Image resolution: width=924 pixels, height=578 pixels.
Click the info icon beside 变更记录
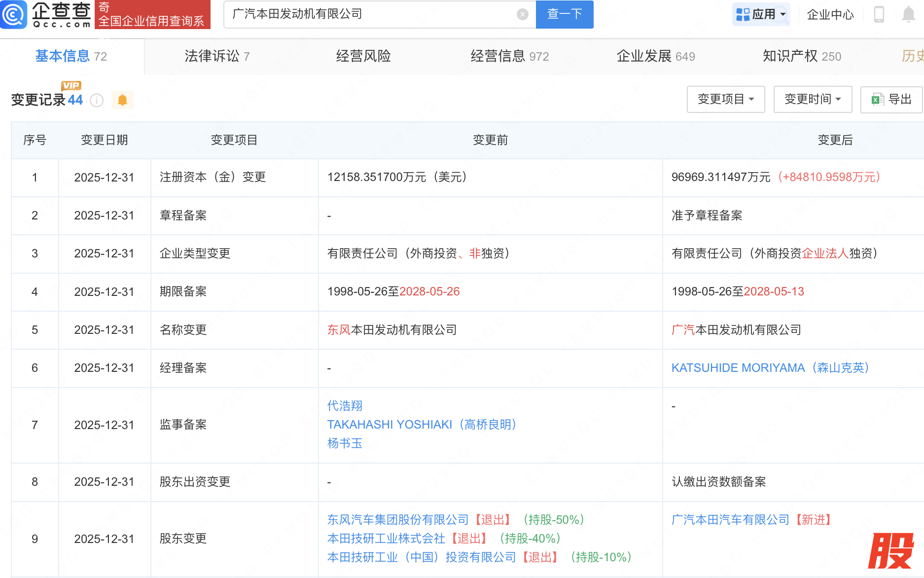pos(97,101)
